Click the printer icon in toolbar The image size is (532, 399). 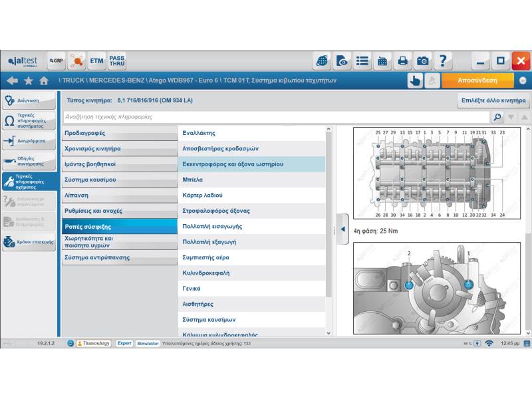(x=402, y=61)
